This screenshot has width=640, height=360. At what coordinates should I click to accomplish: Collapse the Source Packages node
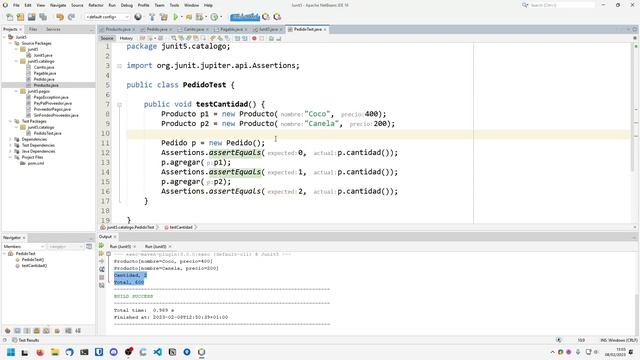pyautogui.click(x=11, y=43)
